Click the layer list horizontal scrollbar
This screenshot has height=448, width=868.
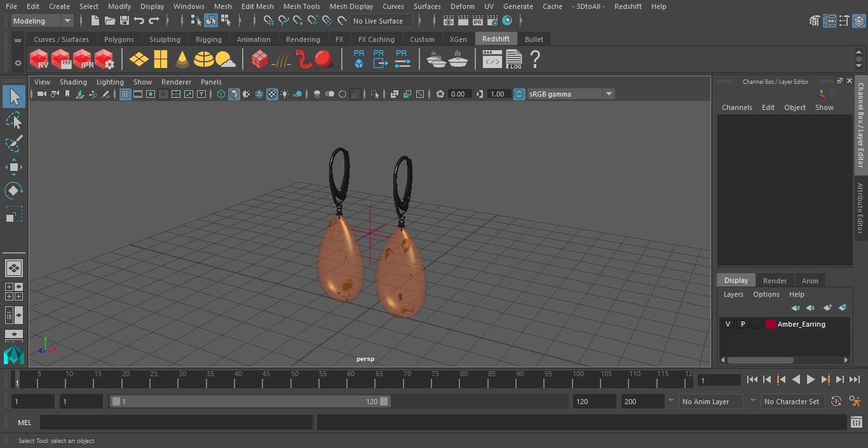pyautogui.click(x=760, y=360)
